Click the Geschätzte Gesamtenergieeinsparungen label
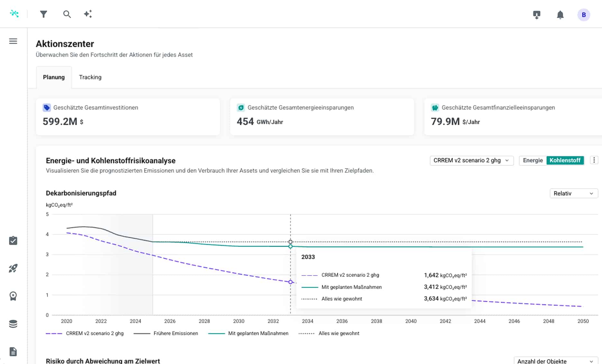 click(301, 107)
